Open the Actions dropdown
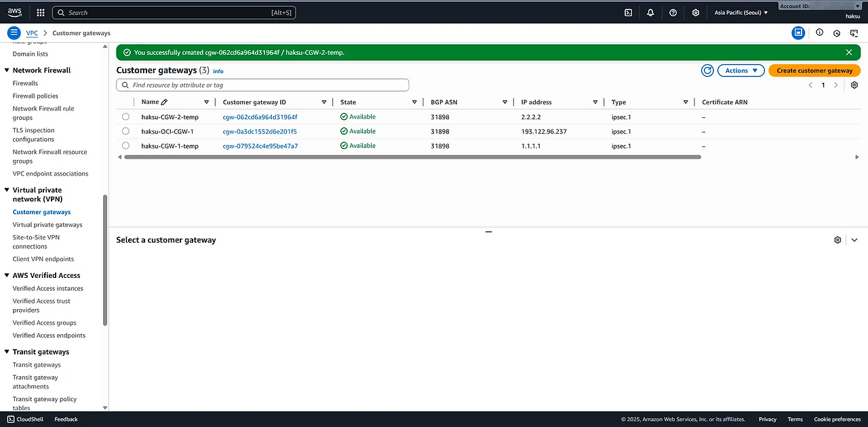Screen dimensions: 868x427 click(x=741, y=70)
